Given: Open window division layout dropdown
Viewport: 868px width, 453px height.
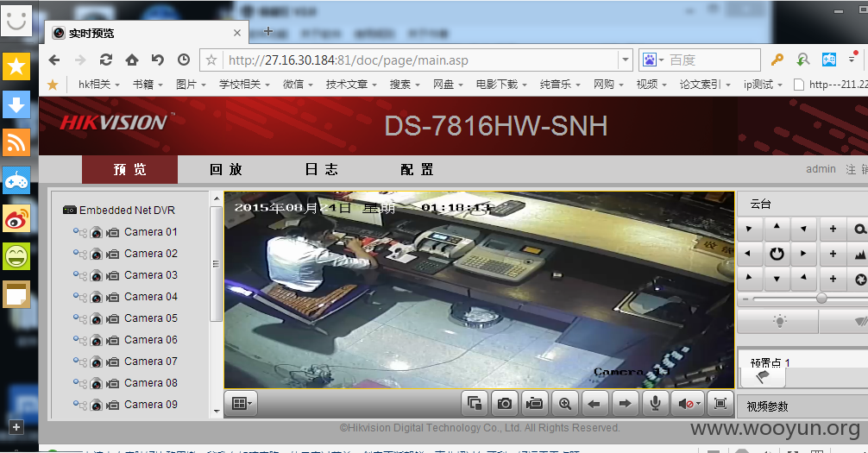Looking at the screenshot, I should point(242,403).
